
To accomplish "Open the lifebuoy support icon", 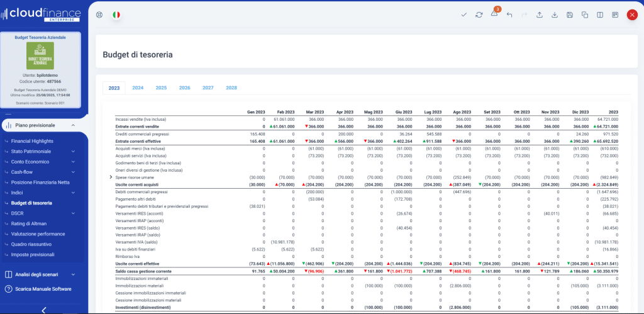I will 99,15.
